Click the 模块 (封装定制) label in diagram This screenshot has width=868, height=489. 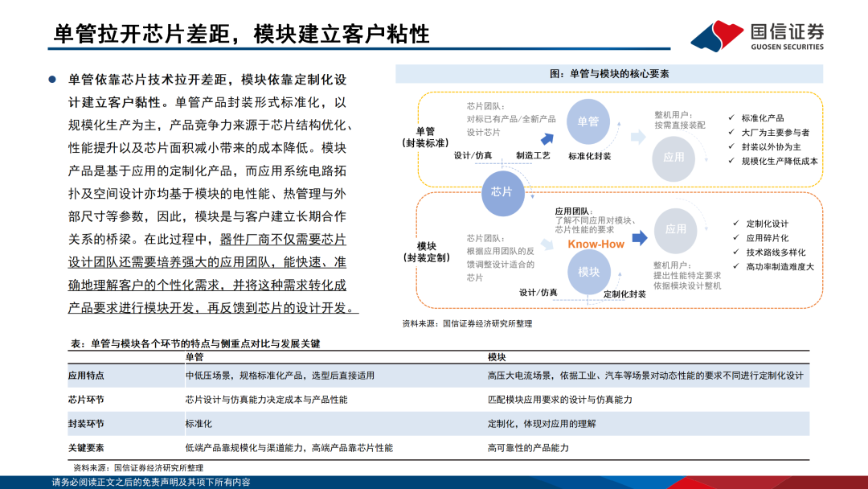tap(426, 252)
